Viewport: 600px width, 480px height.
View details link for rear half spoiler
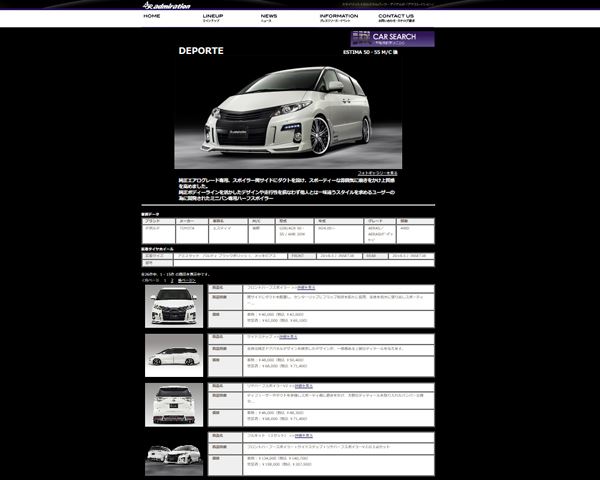[299, 386]
